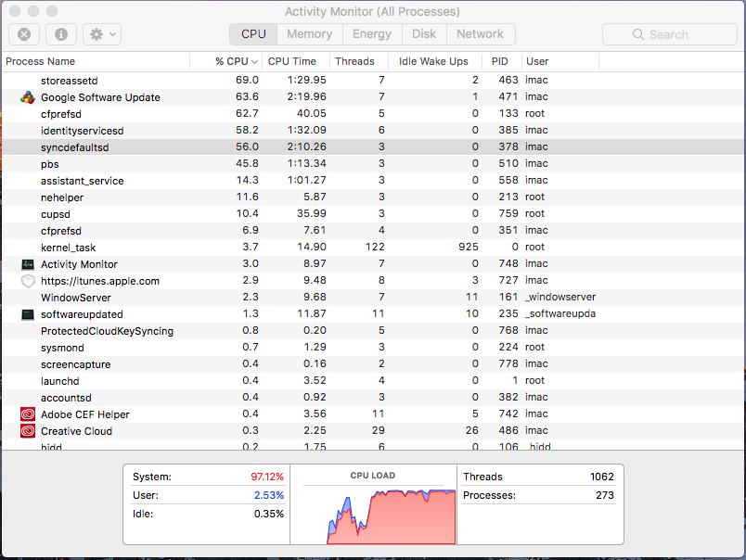
Task: Click the softwareupdated terminal icon
Action: pyautogui.click(x=28, y=314)
